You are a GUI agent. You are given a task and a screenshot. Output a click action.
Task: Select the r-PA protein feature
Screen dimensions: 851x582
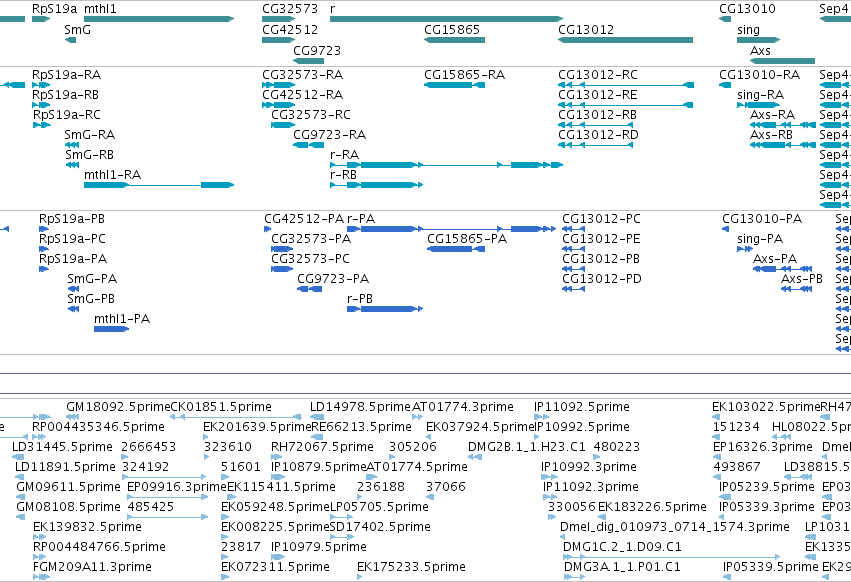(452, 229)
